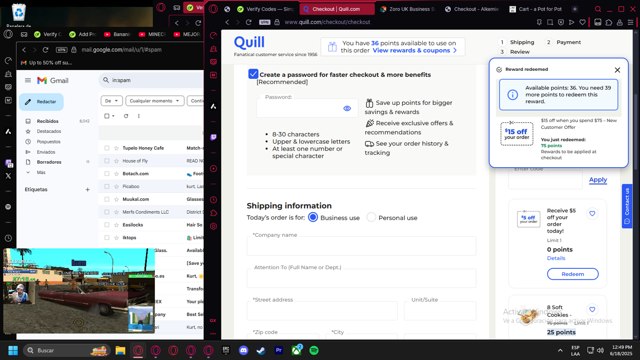The image size is (640, 360).
Task: Click the Gmail window back arrow
Action: pos(24,50)
